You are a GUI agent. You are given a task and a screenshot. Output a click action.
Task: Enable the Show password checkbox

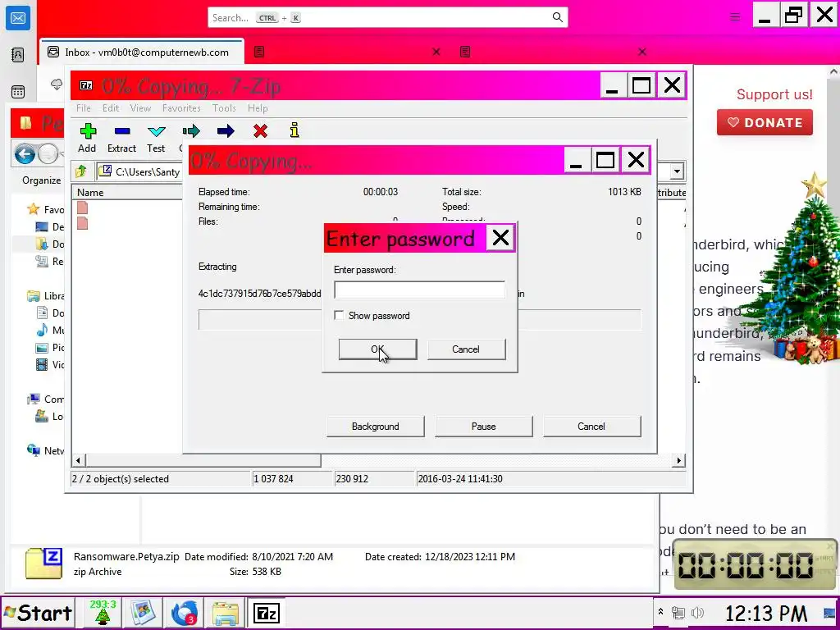[x=339, y=316]
